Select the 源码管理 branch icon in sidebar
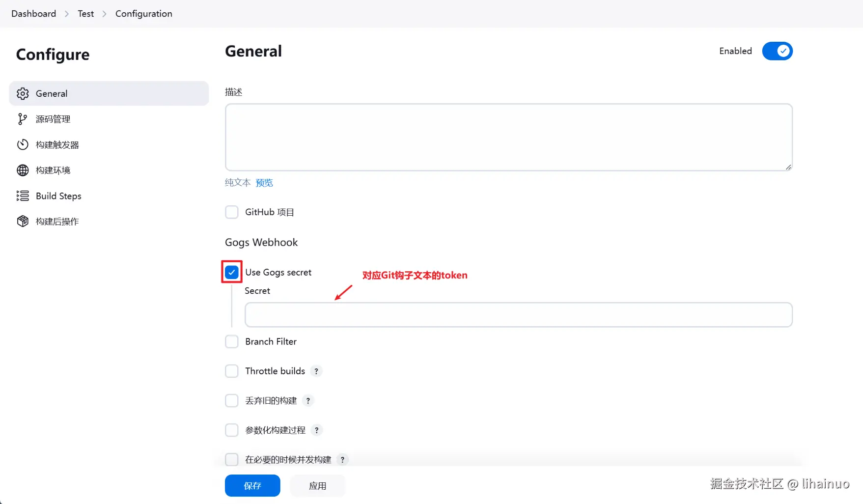The height and width of the screenshot is (504, 863). click(x=23, y=119)
